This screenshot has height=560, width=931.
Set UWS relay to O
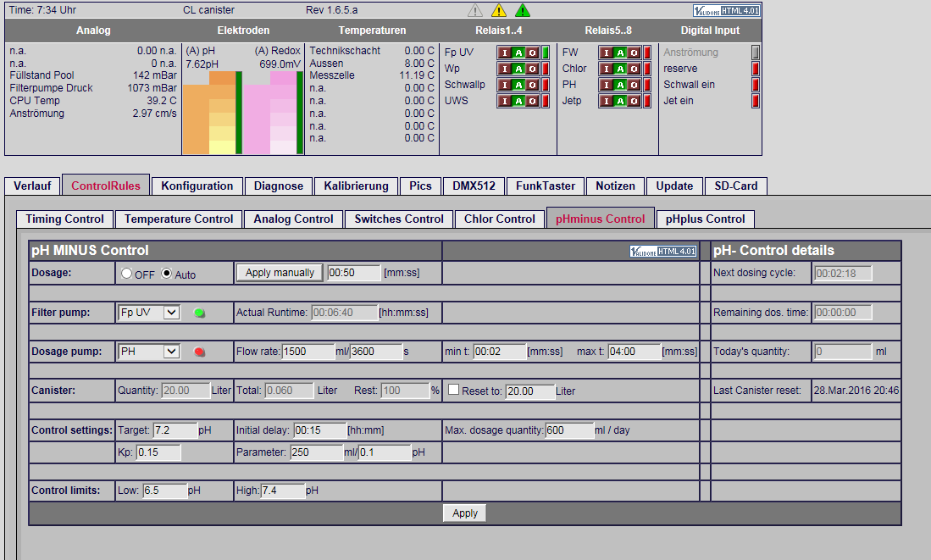[533, 101]
